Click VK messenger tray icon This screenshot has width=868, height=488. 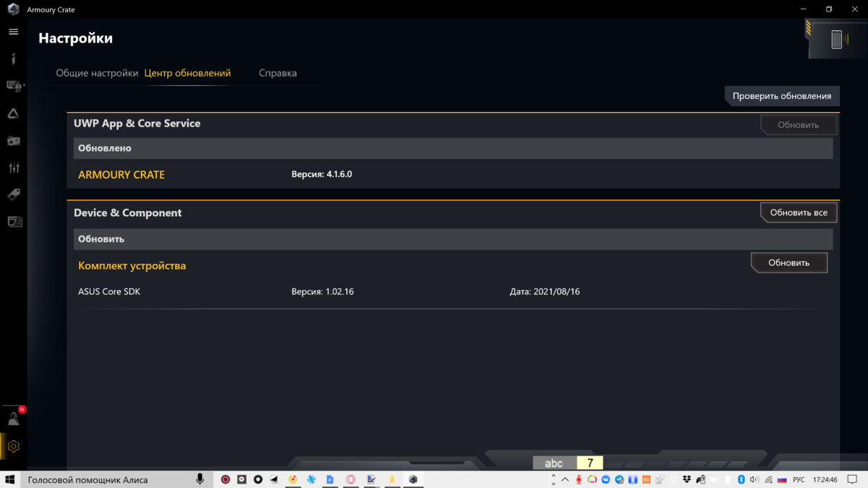tap(605, 479)
